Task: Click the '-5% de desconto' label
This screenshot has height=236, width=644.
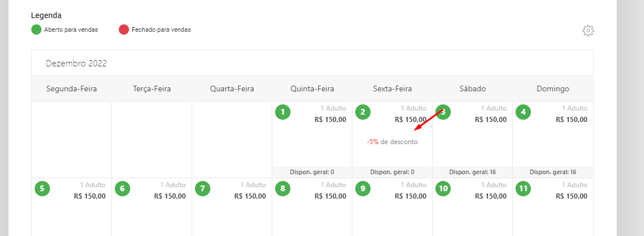Action: coord(392,142)
